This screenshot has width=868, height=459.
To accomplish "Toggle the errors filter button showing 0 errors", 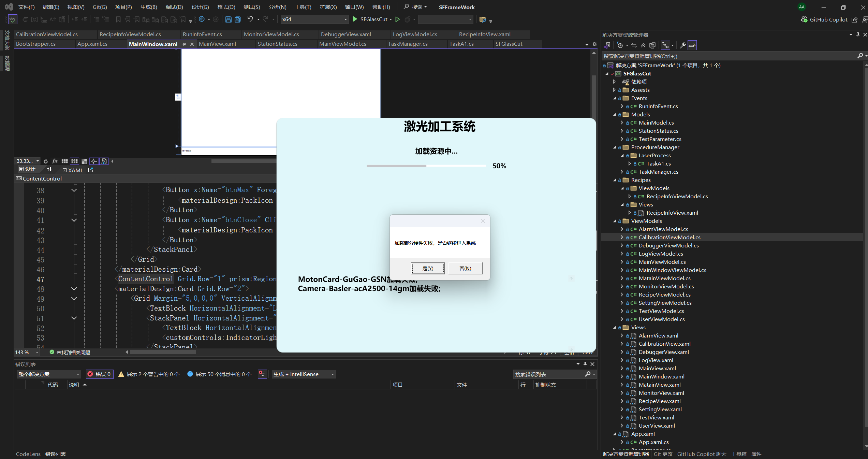I will click(x=100, y=374).
